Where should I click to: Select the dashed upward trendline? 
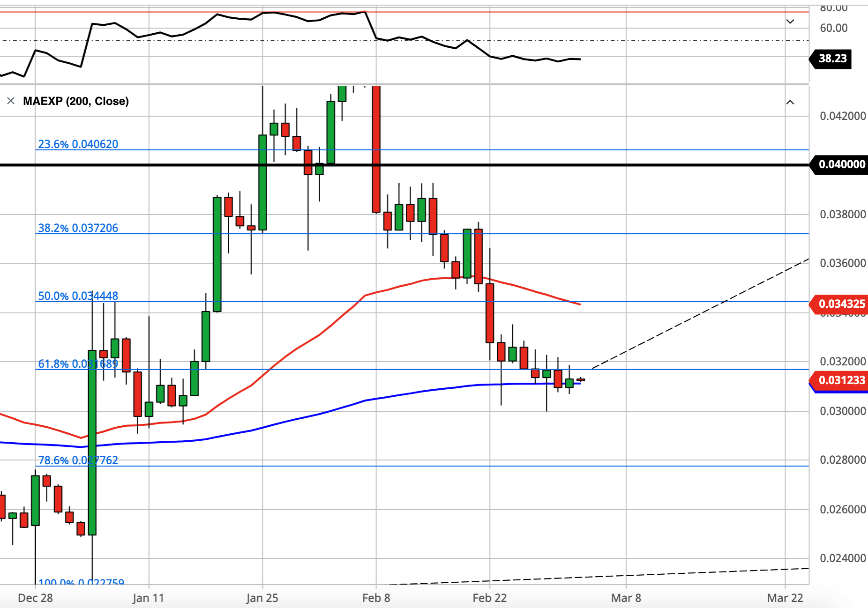pyautogui.click(x=700, y=314)
